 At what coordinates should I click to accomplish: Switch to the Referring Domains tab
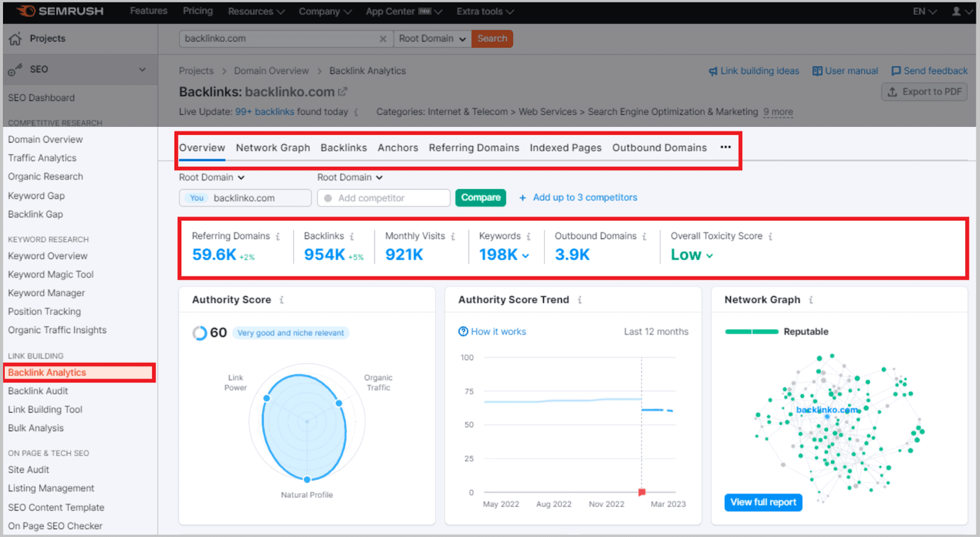coord(474,148)
